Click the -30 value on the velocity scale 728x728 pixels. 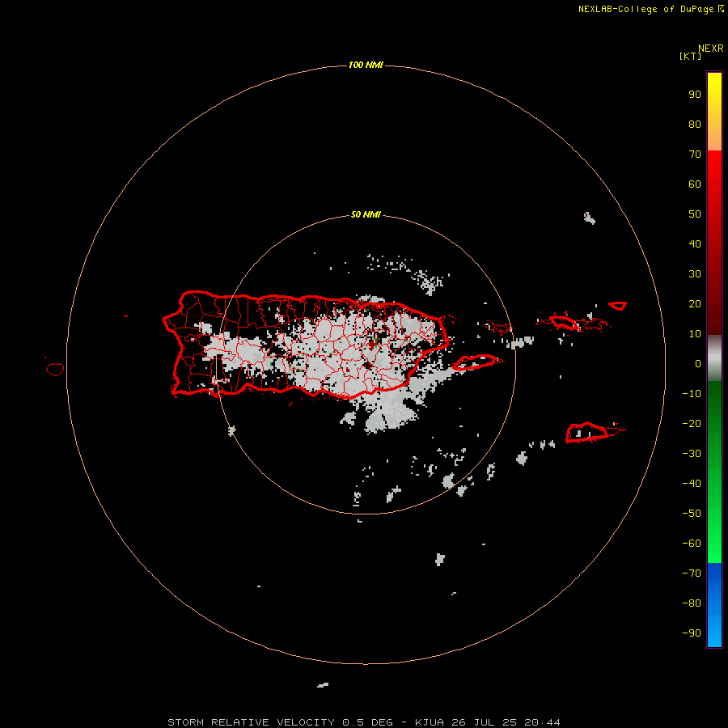(x=692, y=454)
